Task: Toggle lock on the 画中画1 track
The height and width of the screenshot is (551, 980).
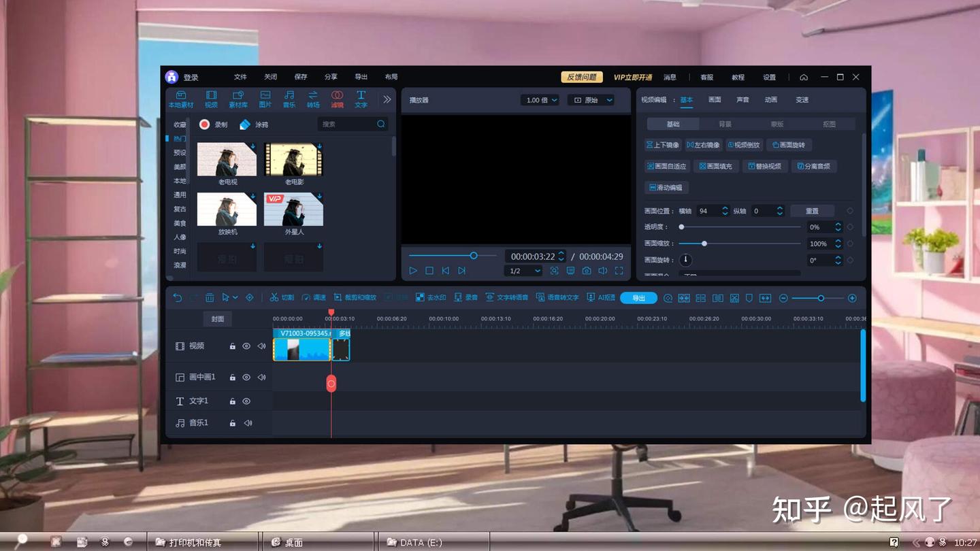Action: 233,378
